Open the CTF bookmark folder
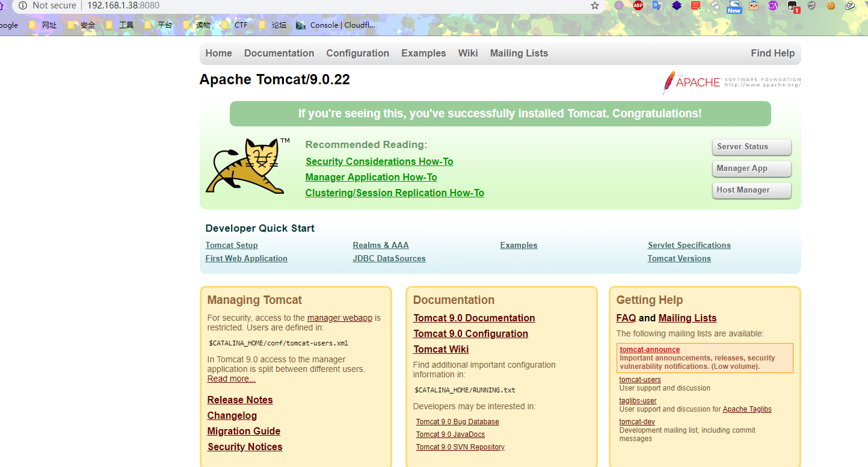This screenshot has height=467, width=868. (x=235, y=25)
